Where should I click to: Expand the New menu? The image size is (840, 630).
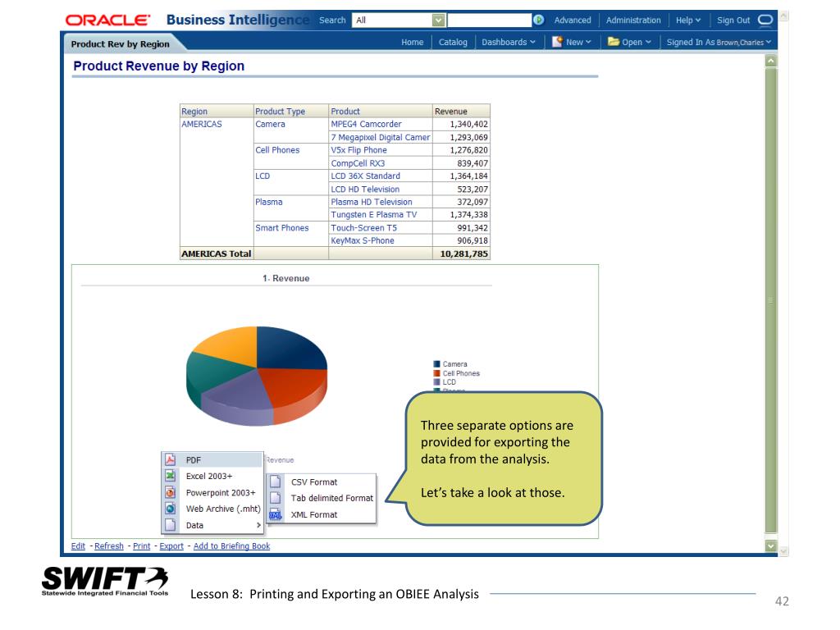tap(578, 43)
